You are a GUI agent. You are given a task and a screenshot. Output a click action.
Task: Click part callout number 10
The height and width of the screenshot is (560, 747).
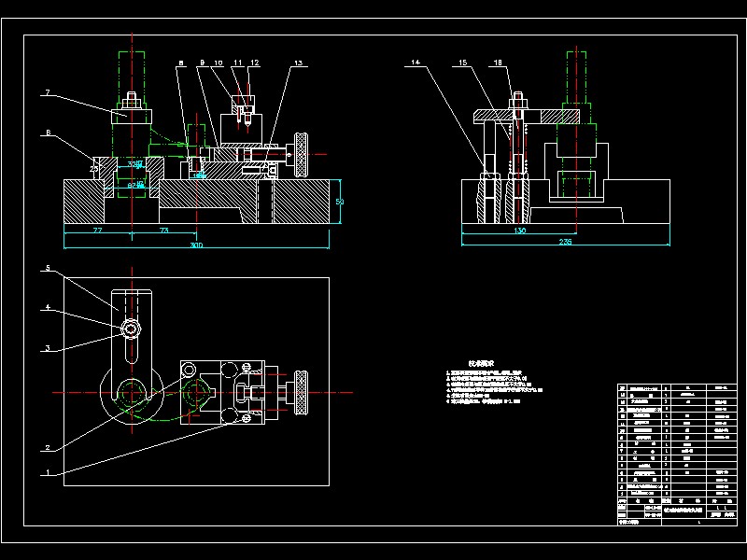tap(218, 63)
